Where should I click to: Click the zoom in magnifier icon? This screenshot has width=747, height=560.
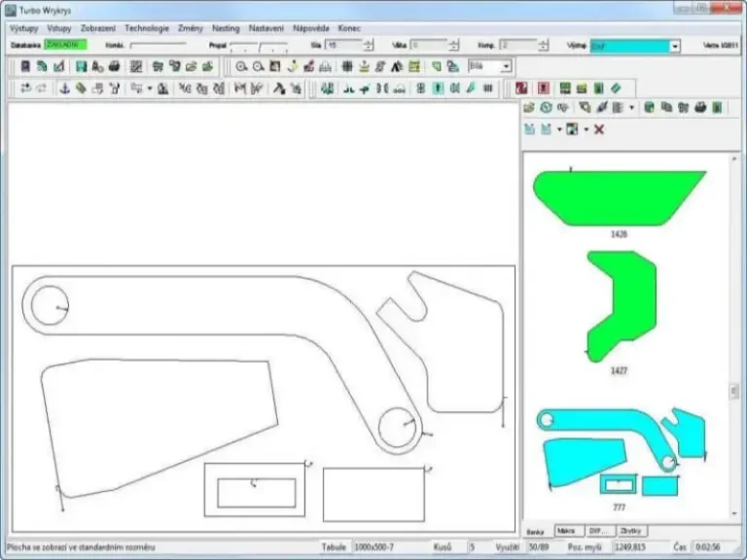pyautogui.click(x=241, y=66)
